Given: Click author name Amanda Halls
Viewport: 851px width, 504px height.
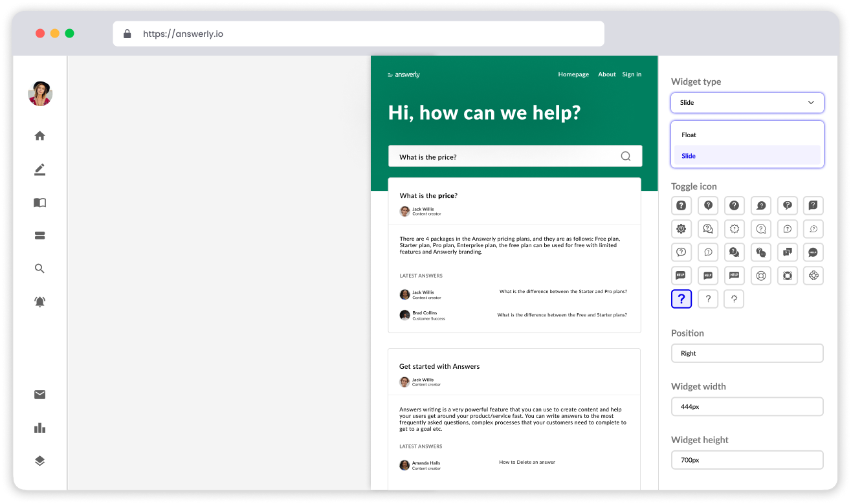Looking at the screenshot, I should pyautogui.click(x=425, y=463).
